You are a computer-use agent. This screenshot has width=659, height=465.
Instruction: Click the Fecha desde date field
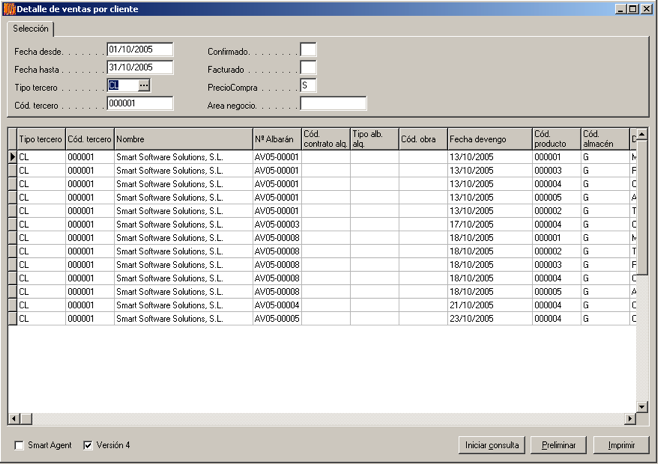pyautogui.click(x=139, y=49)
